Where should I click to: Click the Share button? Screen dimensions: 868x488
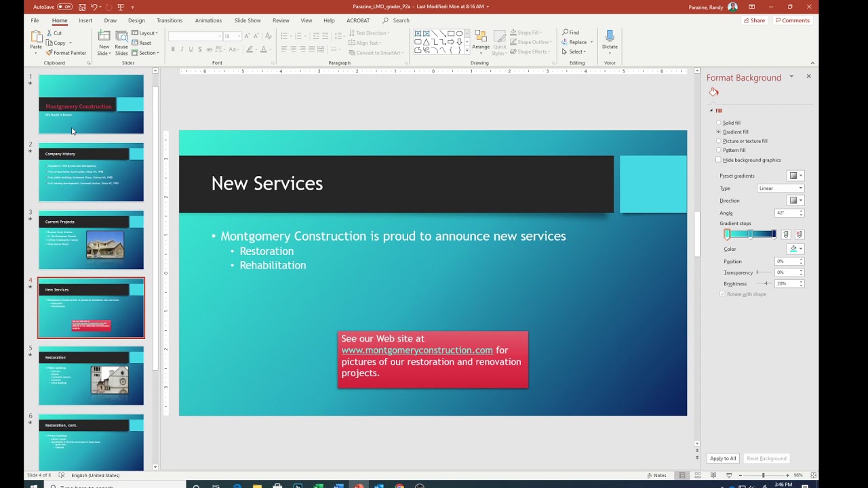[x=754, y=20]
